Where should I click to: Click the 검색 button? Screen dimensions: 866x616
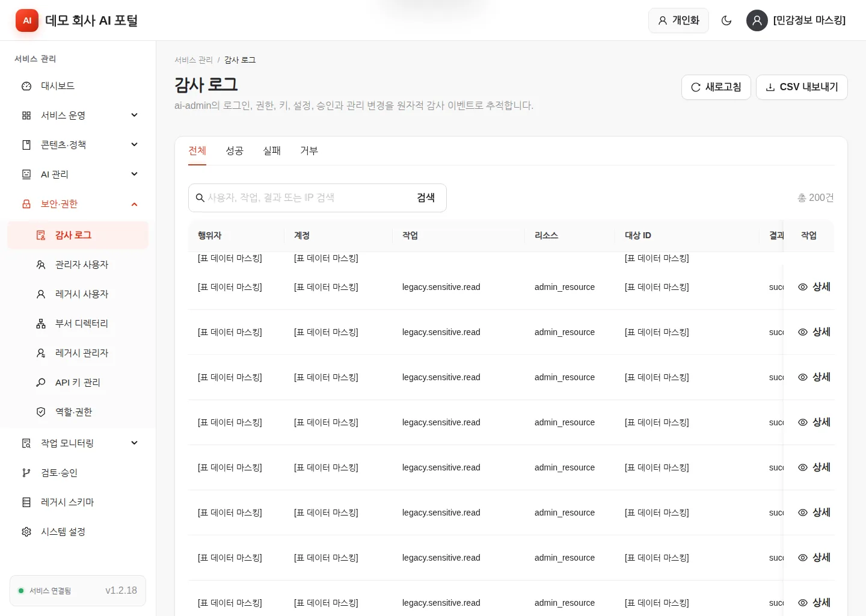(426, 198)
